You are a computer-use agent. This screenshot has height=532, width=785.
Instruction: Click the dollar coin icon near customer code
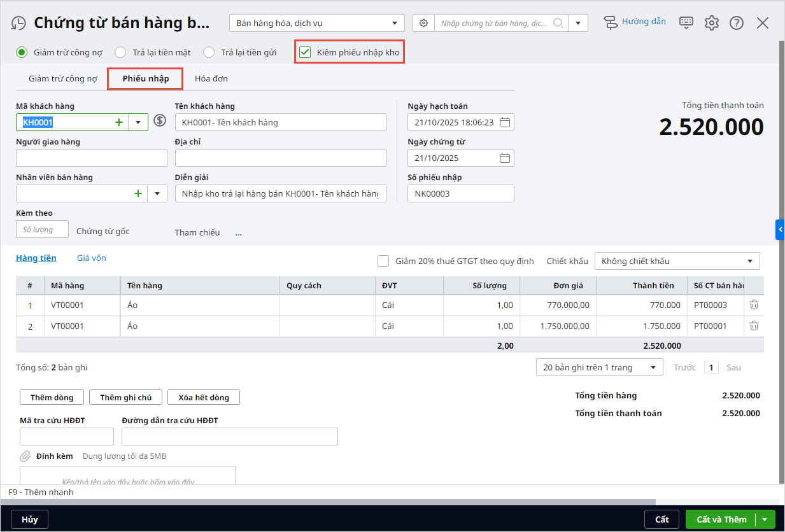[x=160, y=121]
